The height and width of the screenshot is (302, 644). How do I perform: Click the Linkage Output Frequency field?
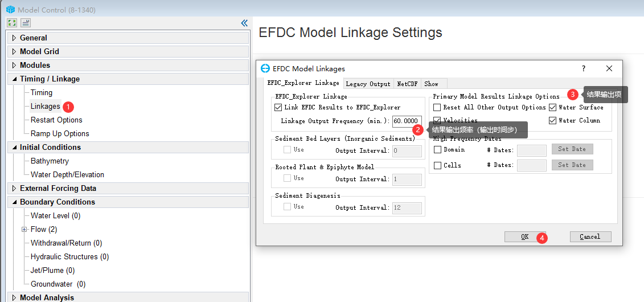pos(407,121)
